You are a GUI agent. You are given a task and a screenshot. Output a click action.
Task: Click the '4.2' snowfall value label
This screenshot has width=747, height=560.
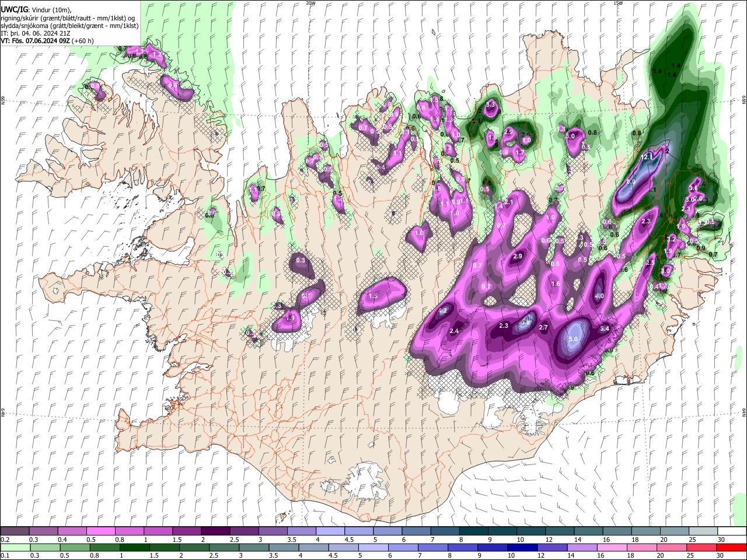pos(442,311)
